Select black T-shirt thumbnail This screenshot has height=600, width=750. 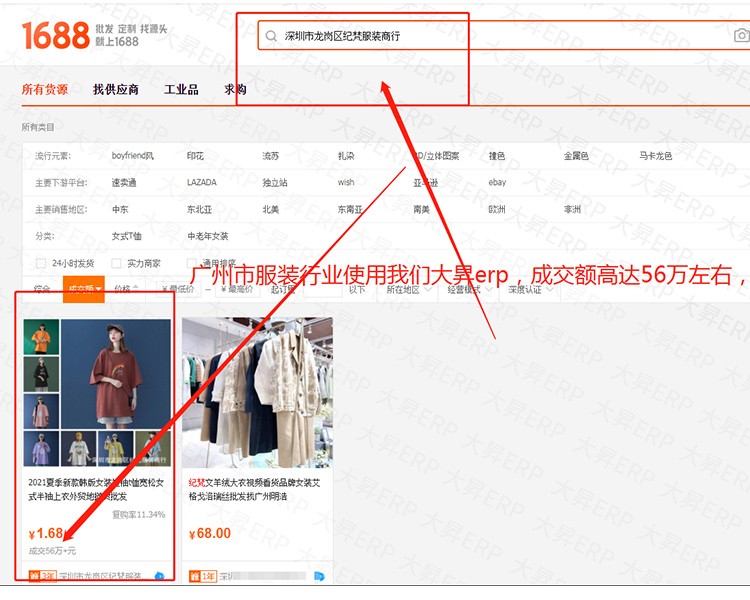41,374
